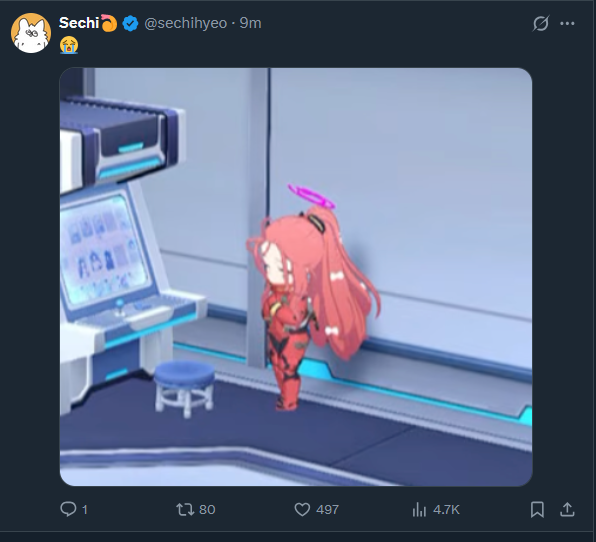Click the crying emoji in tweet
Viewport: 596px width, 542px height.
tap(69, 45)
